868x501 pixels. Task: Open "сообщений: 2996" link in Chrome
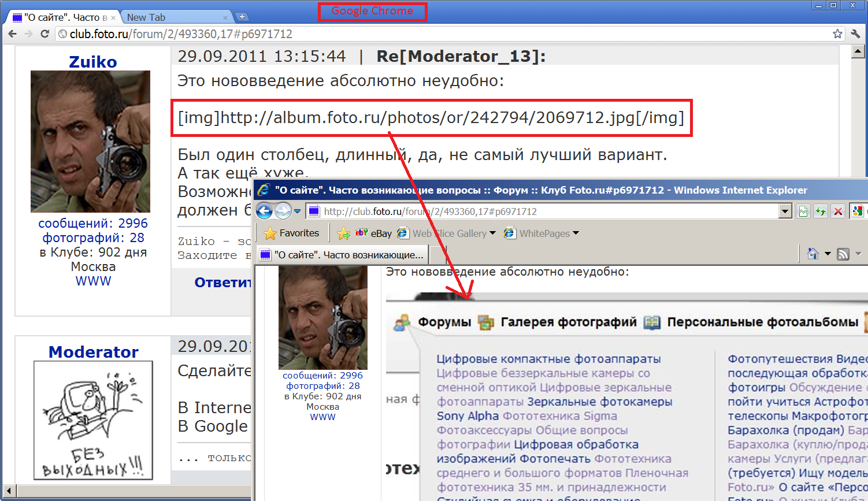pyautogui.click(x=93, y=223)
